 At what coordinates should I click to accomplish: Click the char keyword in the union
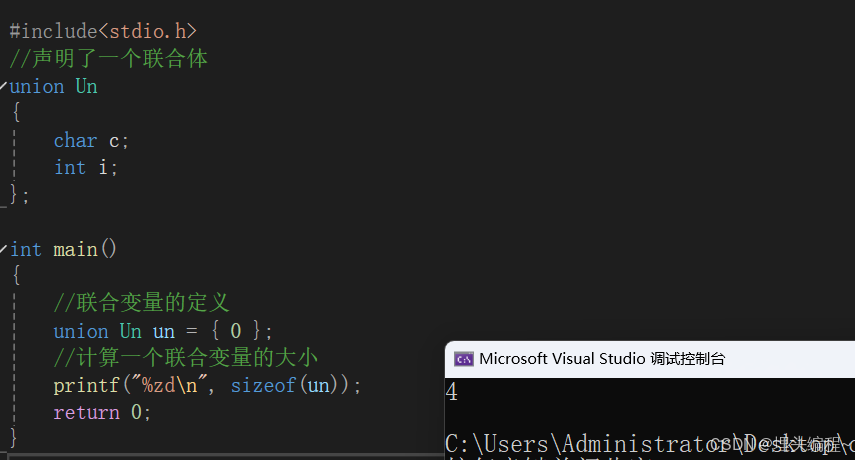[x=75, y=141]
